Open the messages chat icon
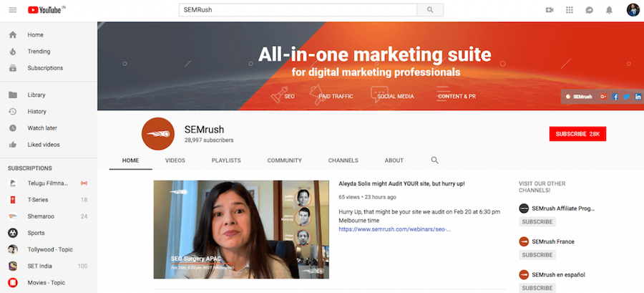 pos(590,10)
